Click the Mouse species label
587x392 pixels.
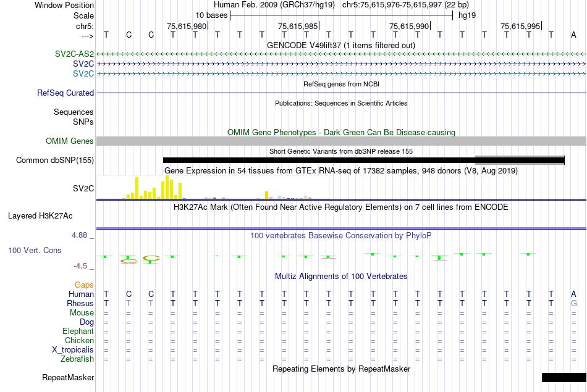82,313
